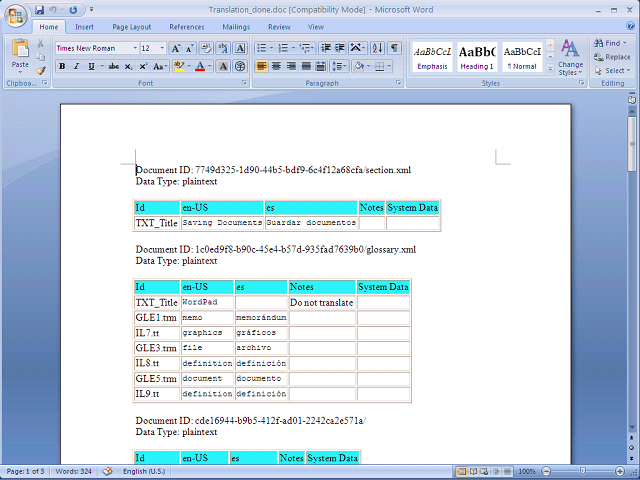
Task: Click the Bullets list icon
Action: [x=262, y=49]
